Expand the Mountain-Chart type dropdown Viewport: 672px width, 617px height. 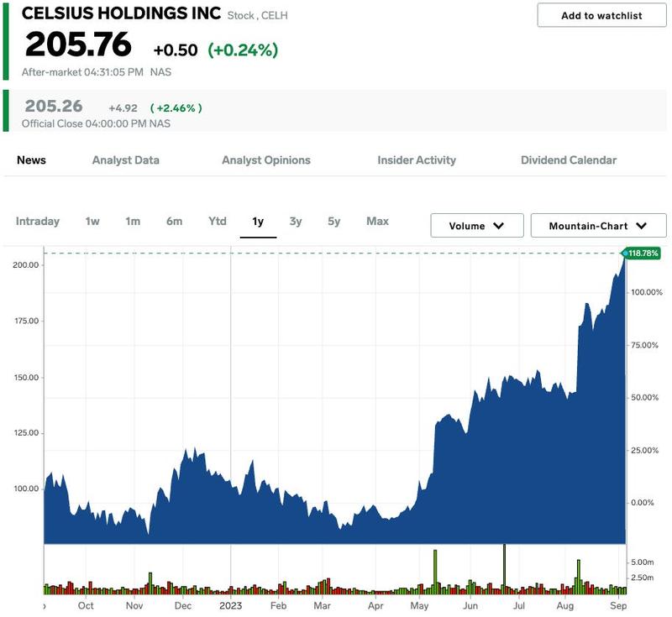(598, 226)
